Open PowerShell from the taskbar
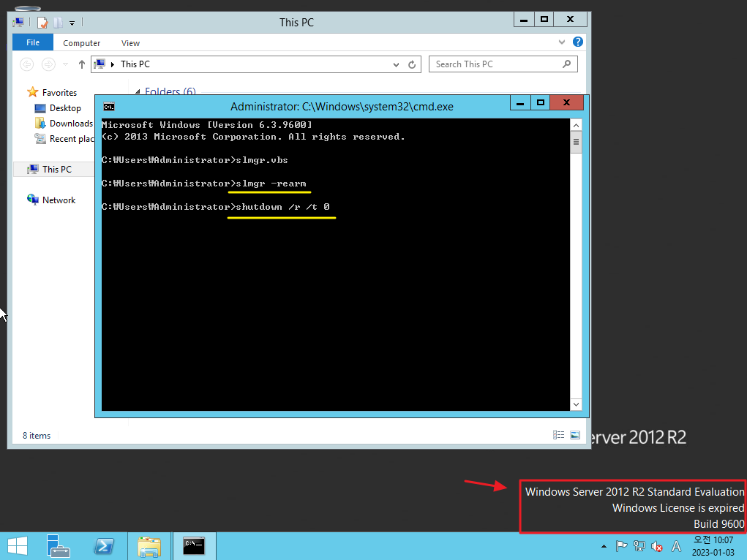Image resolution: width=747 pixels, height=560 pixels. click(103, 546)
